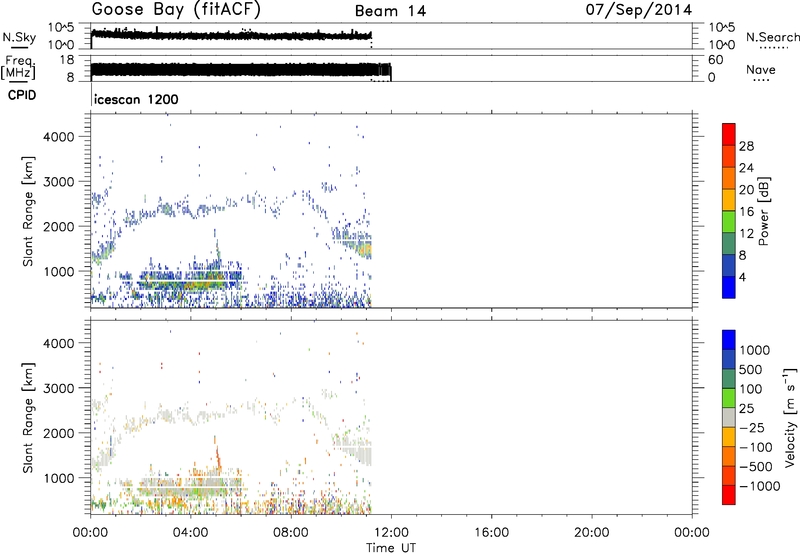Viewport: 800px width, 554px height.
Task: Click the 'N.Search' legend label
Action: tap(772, 37)
